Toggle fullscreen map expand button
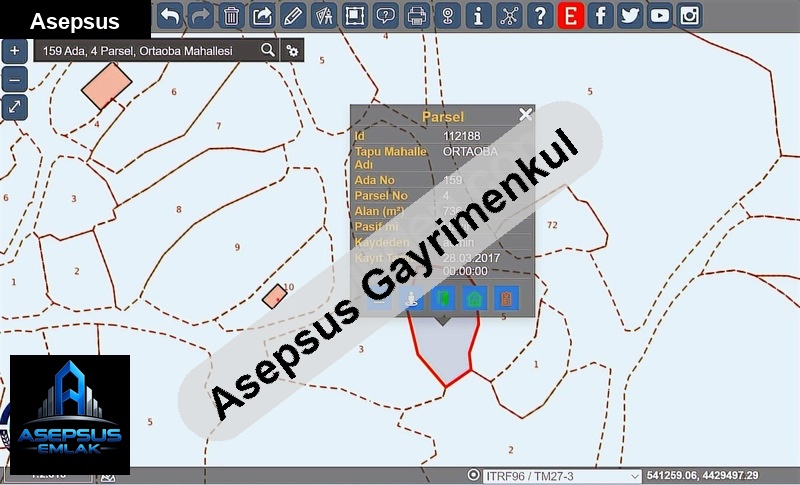The width and height of the screenshot is (800, 485). click(14, 108)
